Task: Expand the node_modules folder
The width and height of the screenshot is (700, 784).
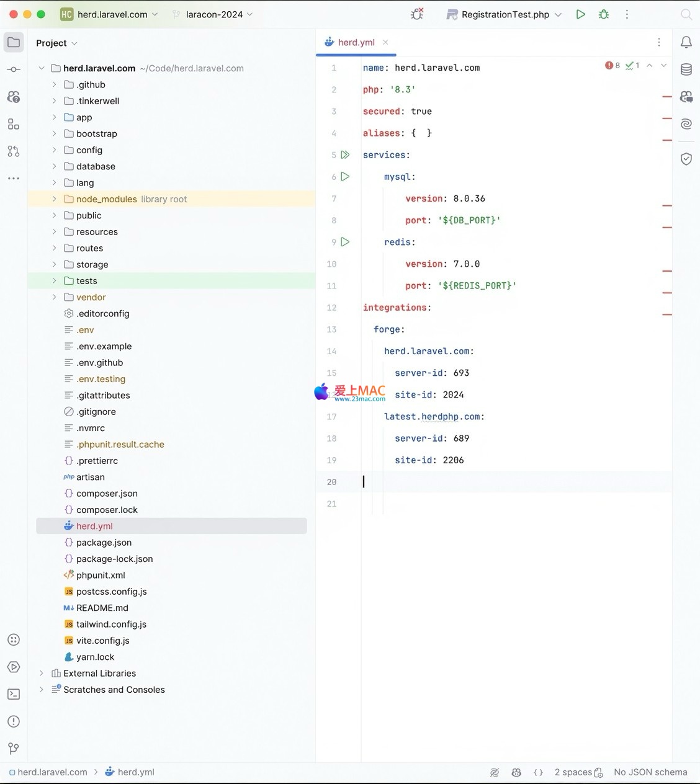Action: pyautogui.click(x=54, y=199)
